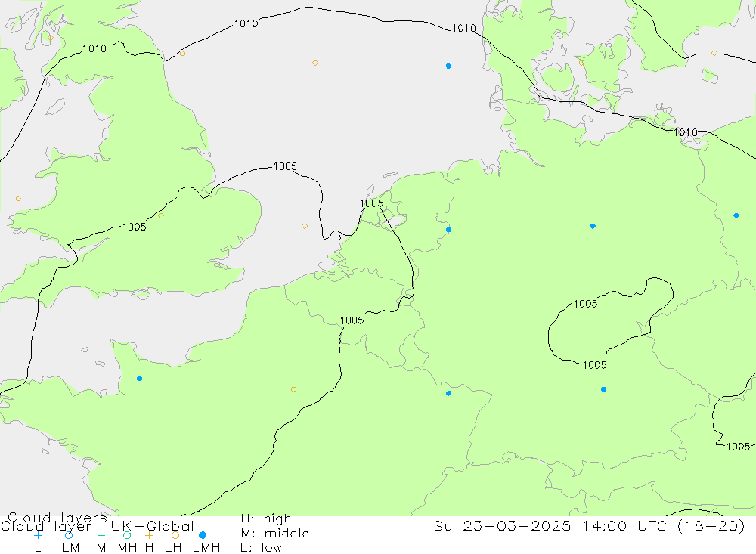
Task: Click the 1005 label over Wales and England
Action: (134, 227)
